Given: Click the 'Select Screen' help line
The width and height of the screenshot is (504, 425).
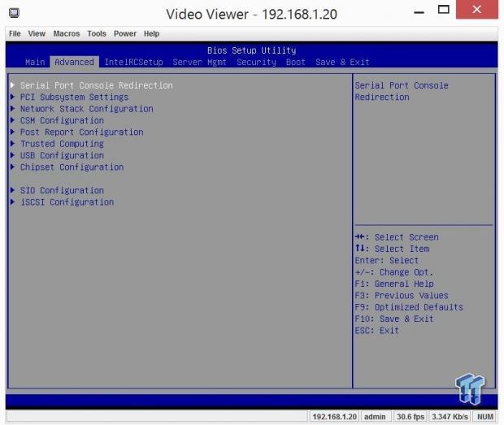Looking at the screenshot, I should 397,237.
